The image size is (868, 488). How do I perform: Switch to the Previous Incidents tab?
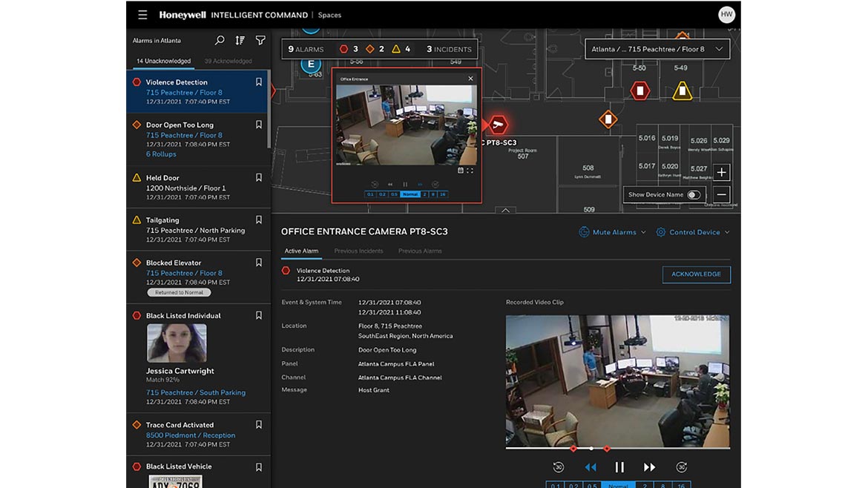coord(358,251)
